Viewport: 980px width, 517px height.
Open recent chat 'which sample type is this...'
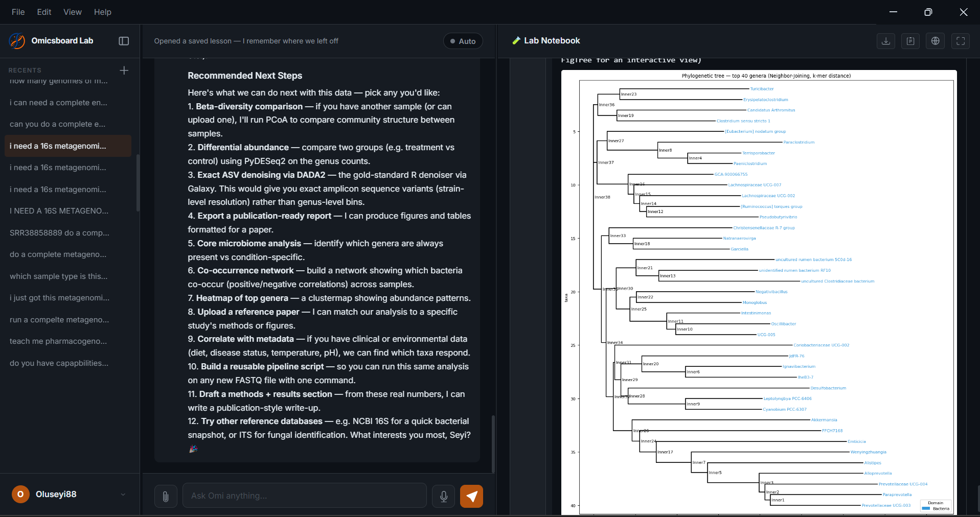pyautogui.click(x=67, y=276)
